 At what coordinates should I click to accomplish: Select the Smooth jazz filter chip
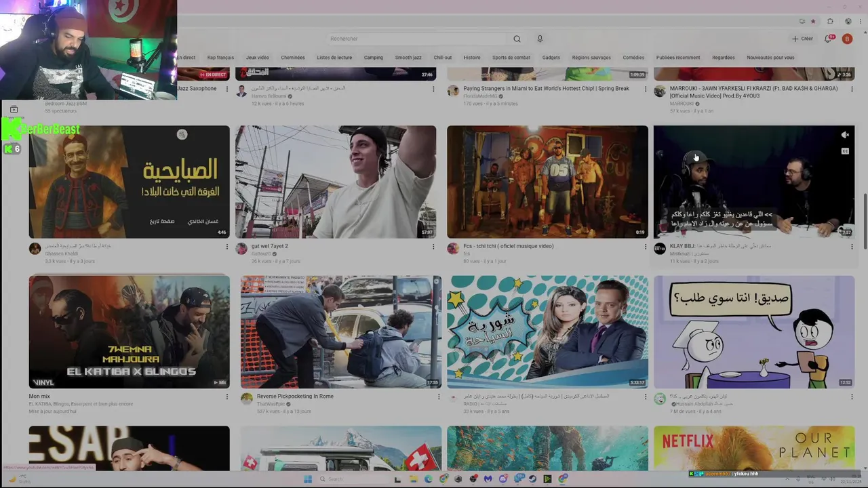[408, 58]
